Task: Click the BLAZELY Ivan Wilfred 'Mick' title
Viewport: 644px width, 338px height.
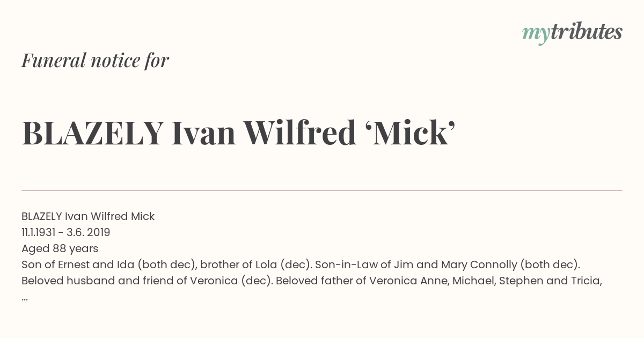Action: [x=238, y=133]
